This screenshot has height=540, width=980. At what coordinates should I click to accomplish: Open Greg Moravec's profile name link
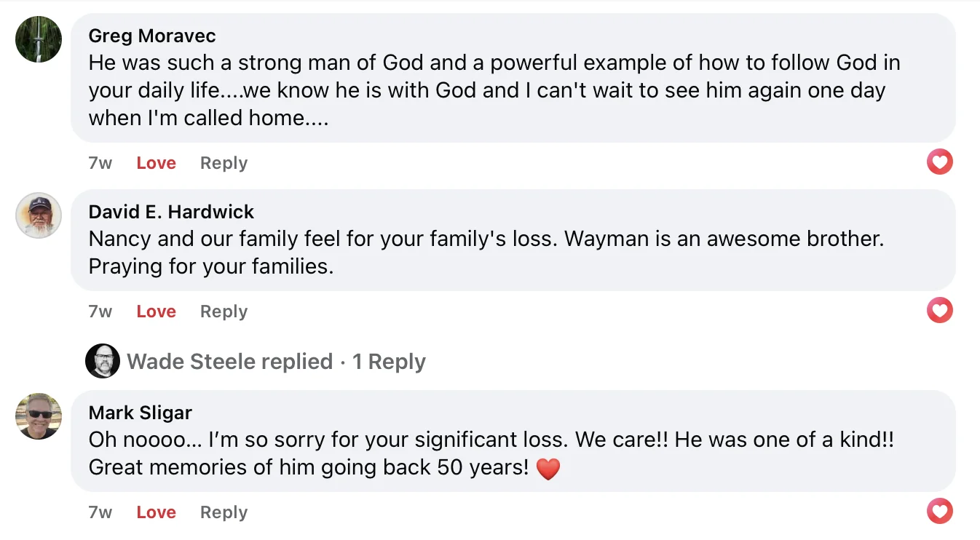[152, 36]
